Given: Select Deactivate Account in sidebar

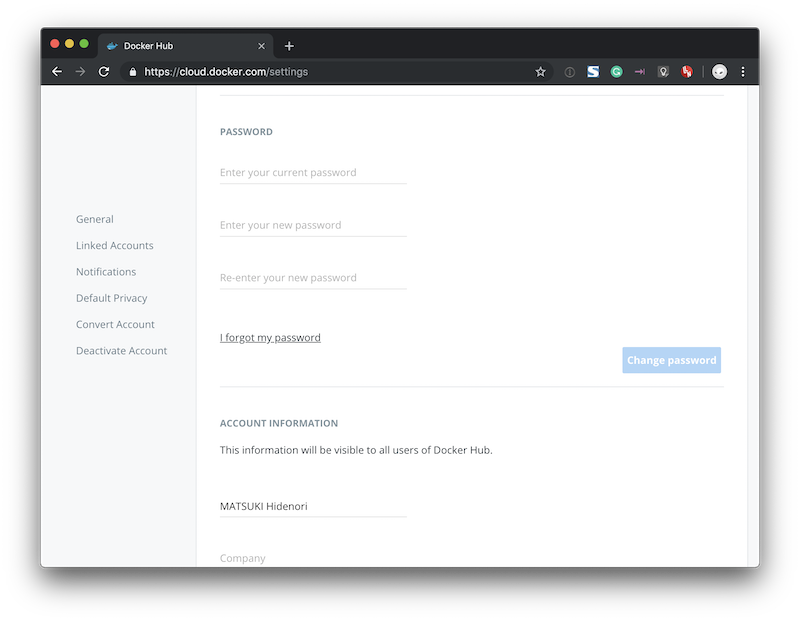Looking at the screenshot, I should [122, 351].
